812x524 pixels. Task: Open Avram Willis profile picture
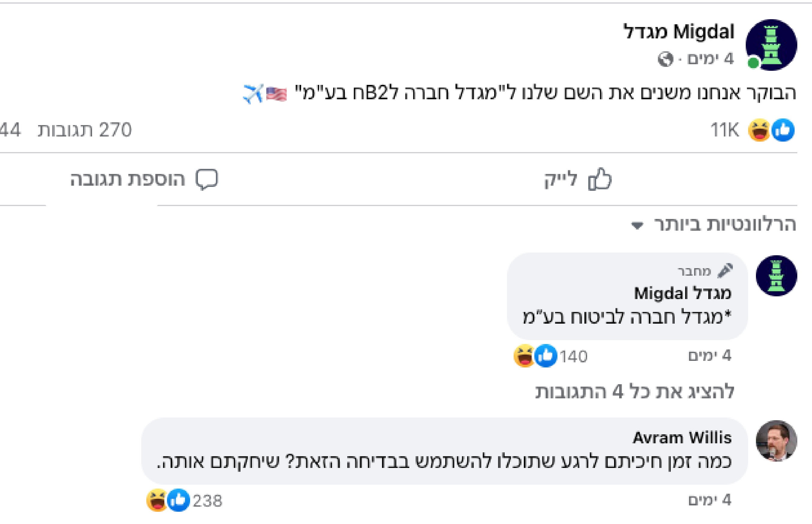click(776, 441)
